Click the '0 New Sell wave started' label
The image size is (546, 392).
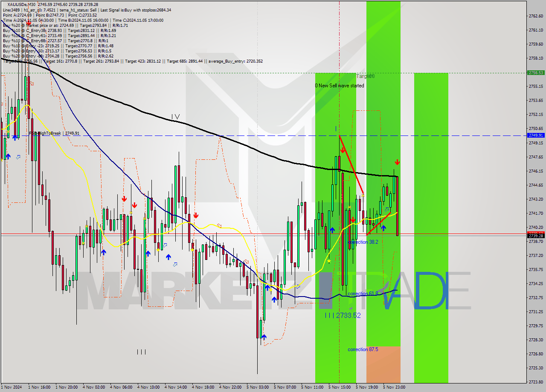pyautogui.click(x=340, y=86)
